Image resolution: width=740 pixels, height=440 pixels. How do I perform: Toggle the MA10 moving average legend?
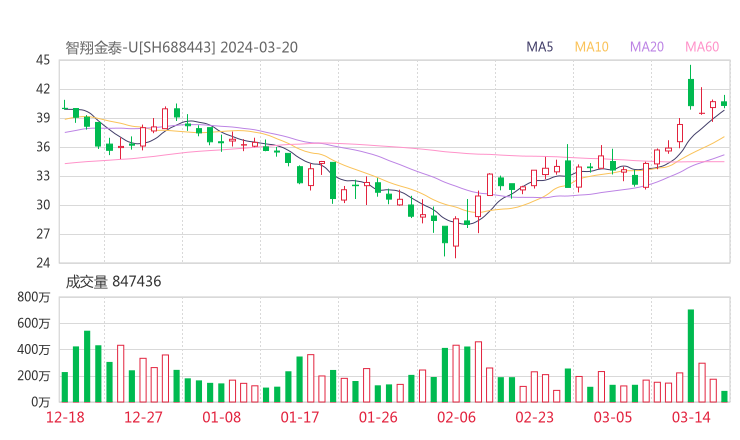[592, 47]
